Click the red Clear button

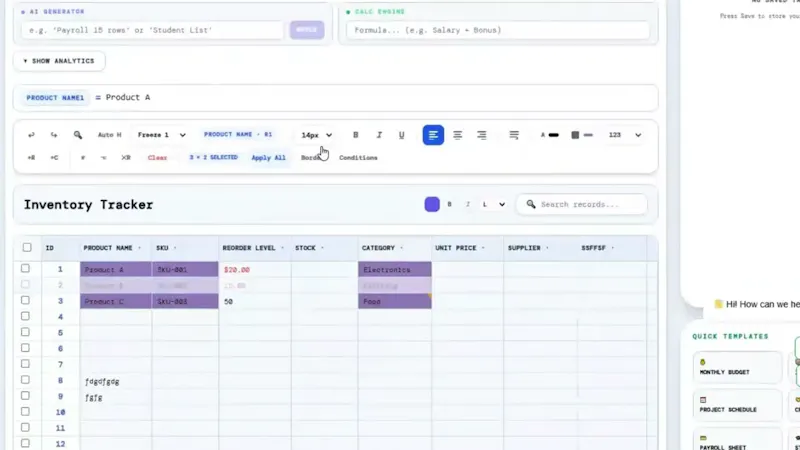click(x=157, y=158)
